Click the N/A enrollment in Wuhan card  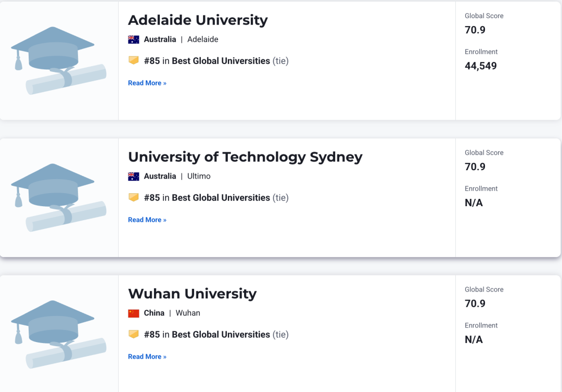474,339
